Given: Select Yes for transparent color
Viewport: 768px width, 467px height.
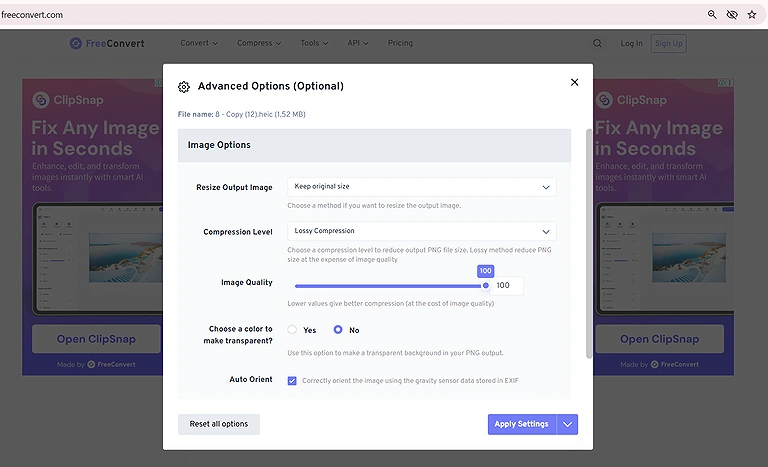Looking at the screenshot, I should tap(292, 330).
